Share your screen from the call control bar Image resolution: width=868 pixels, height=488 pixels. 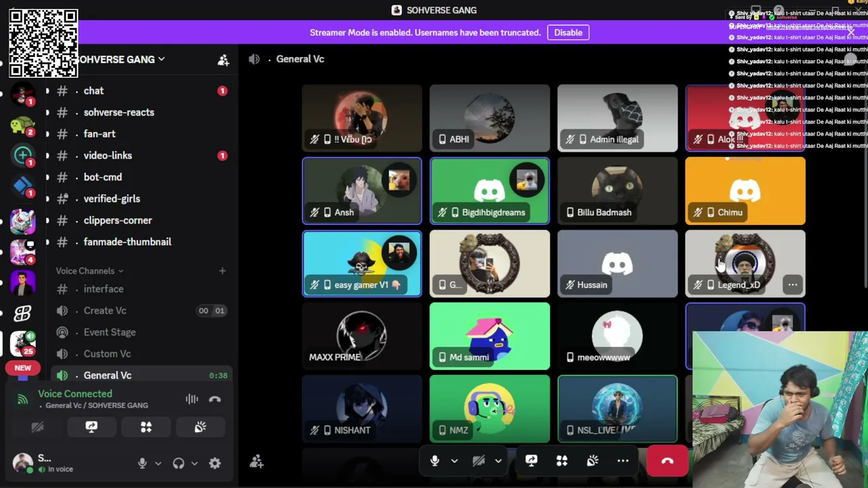point(531,461)
